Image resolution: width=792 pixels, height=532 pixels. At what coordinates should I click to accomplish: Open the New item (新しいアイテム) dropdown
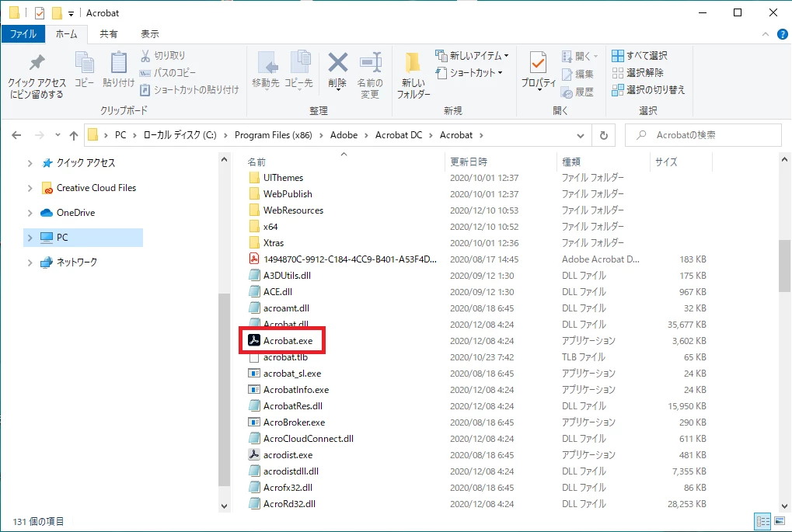point(473,55)
